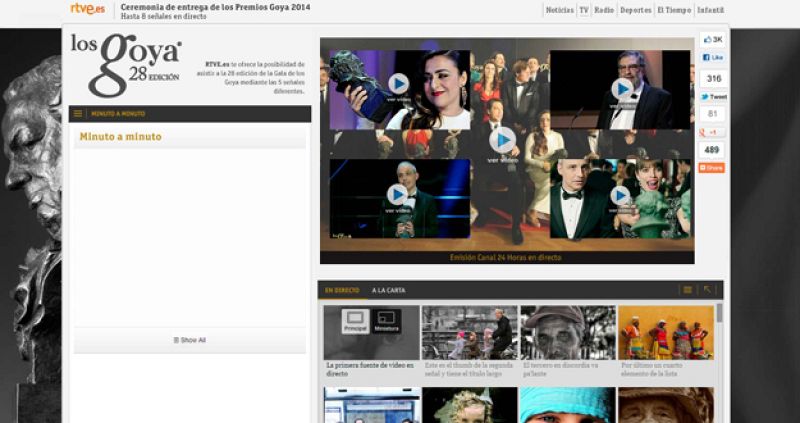Screen dimensions: 800x423
Task: Click 'Hasta 8 señales en directo' subtitle
Action: [163, 16]
